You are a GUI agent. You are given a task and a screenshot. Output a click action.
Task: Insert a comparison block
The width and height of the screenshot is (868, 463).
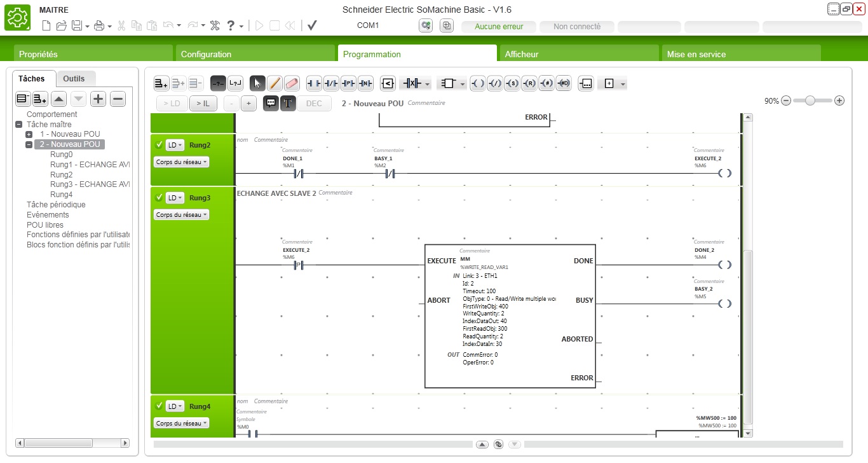[388, 83]
